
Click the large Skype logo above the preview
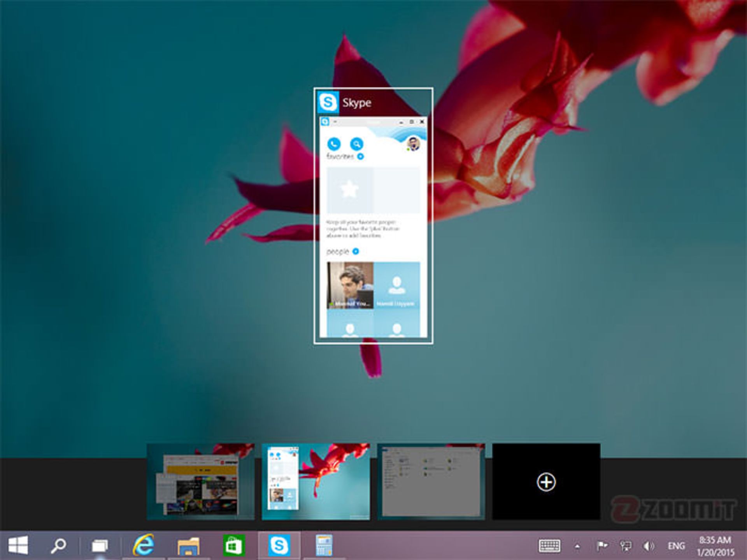328,102
